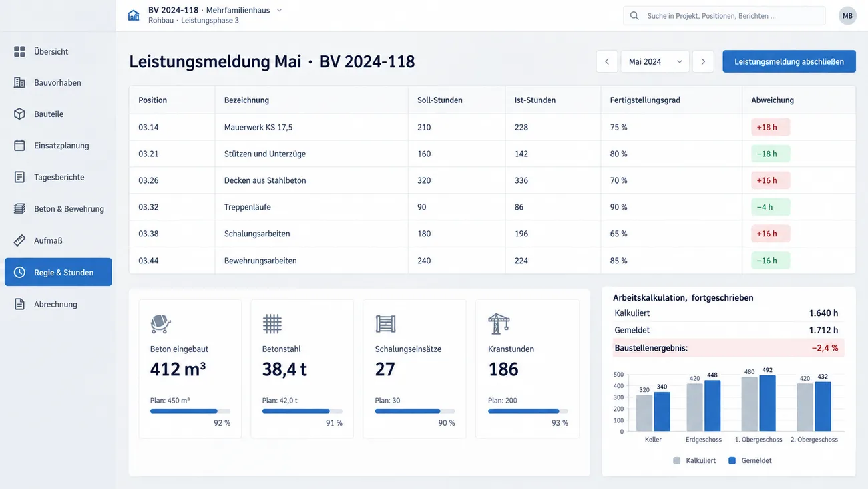868x489 pixels.
Task: Click the search magnifier icon
Action: pos(634,15)
